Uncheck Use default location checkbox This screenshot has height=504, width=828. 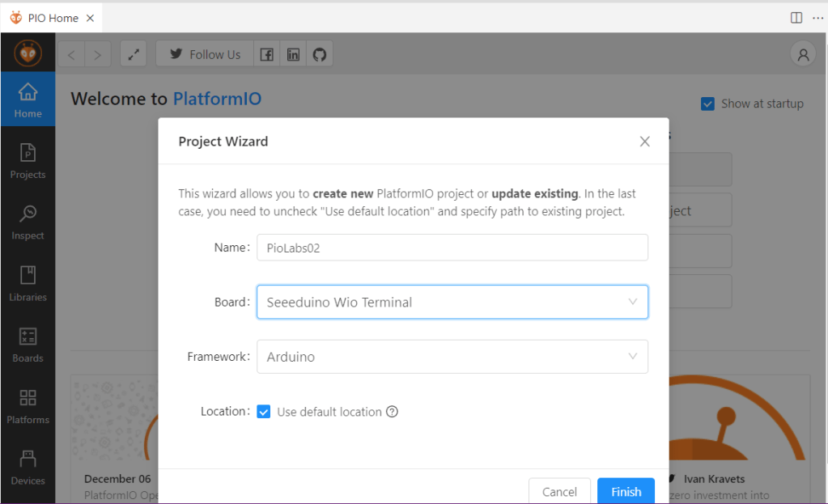tap(264, 412)
